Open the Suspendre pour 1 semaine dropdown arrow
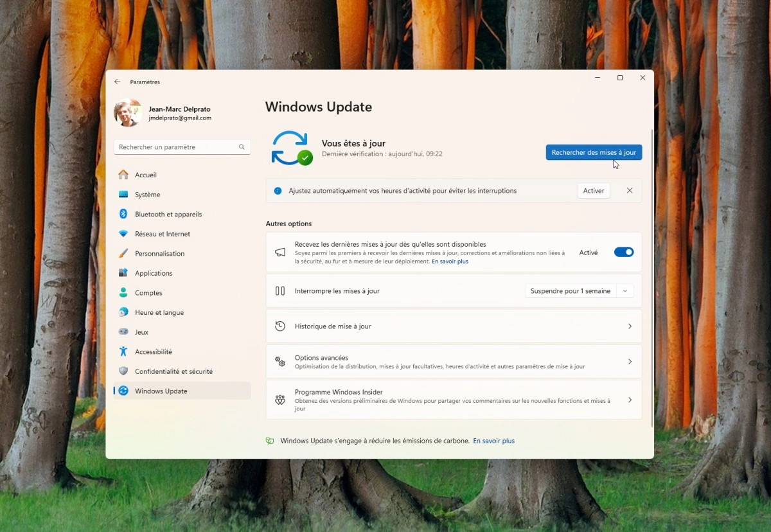 (625, 291)
